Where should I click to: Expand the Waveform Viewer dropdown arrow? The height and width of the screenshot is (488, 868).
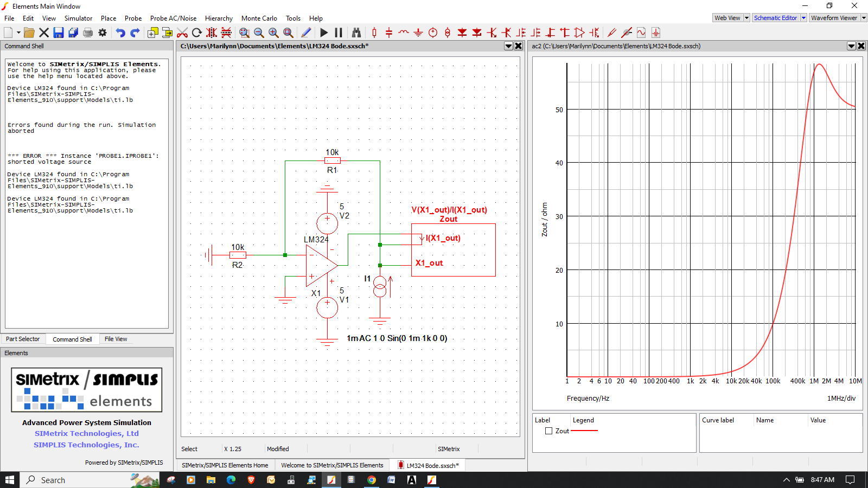pos(864,18)
